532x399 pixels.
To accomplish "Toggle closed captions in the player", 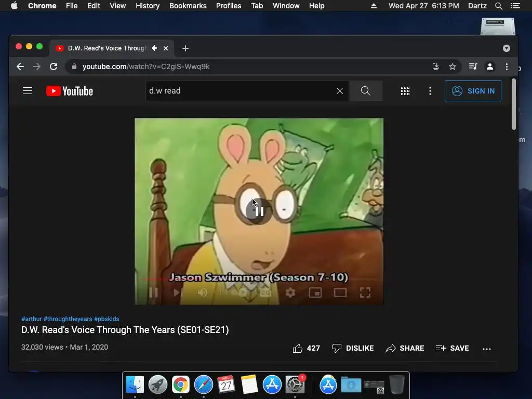I will pyautogui.click(x=265, y=292).
